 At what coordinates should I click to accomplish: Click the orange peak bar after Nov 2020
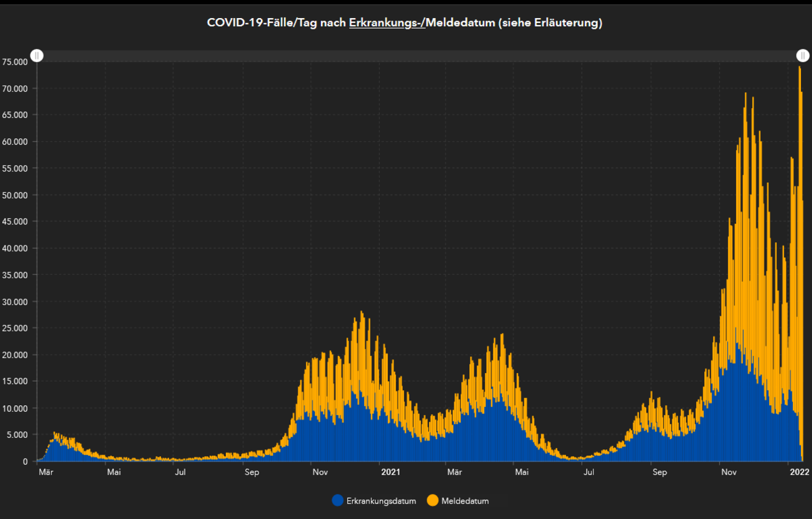pyautogui.click(x=361, y=351)
